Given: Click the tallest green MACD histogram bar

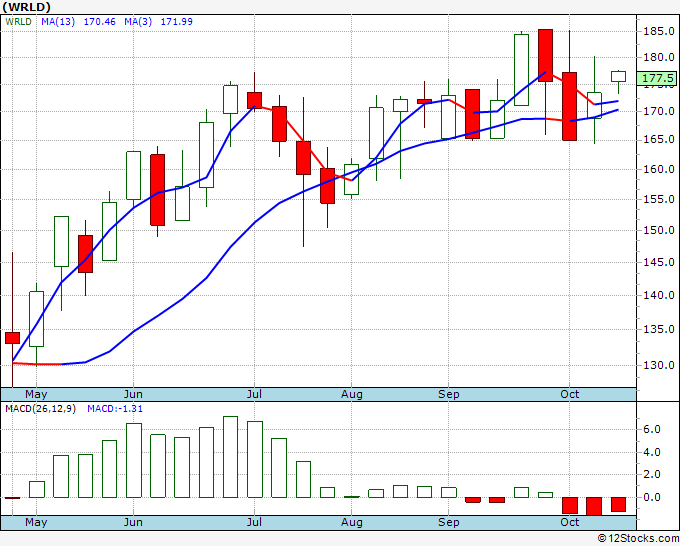Looking at the screenshot, I should tap(230, 457).
